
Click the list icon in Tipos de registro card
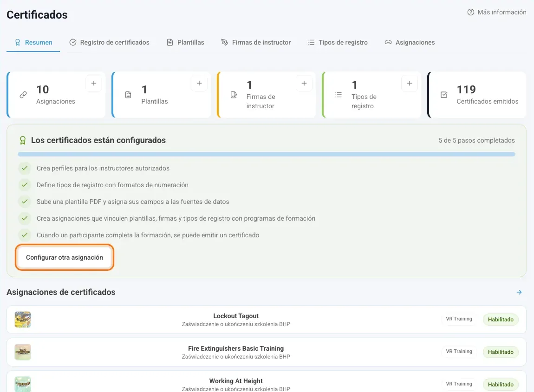point(339,95)
